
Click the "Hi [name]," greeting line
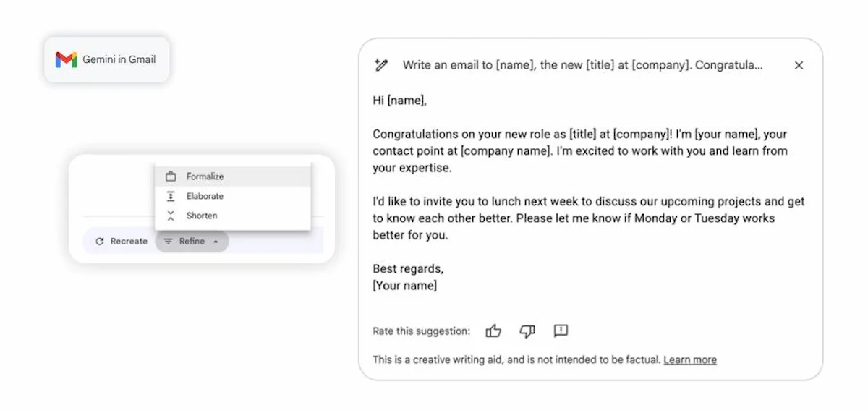tap(399, 101)
